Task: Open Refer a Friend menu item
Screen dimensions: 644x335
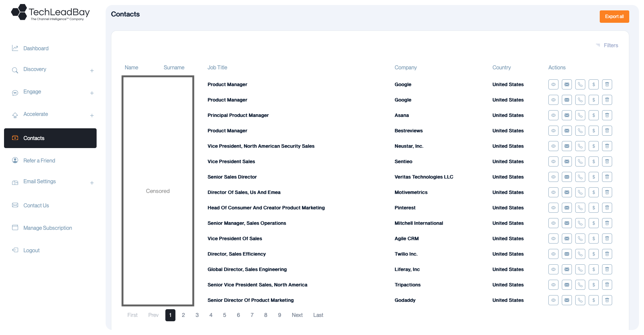Action: (39, 160)
